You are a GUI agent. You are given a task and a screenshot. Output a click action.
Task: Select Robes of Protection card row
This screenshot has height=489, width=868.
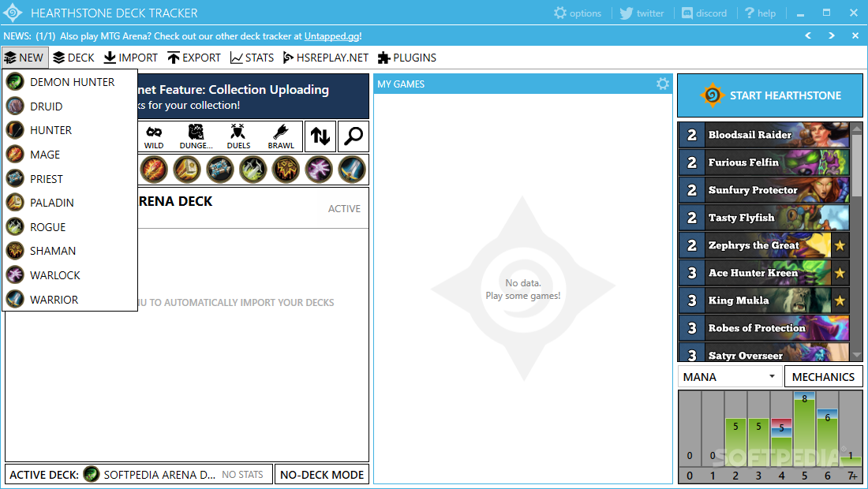point(764,328)
